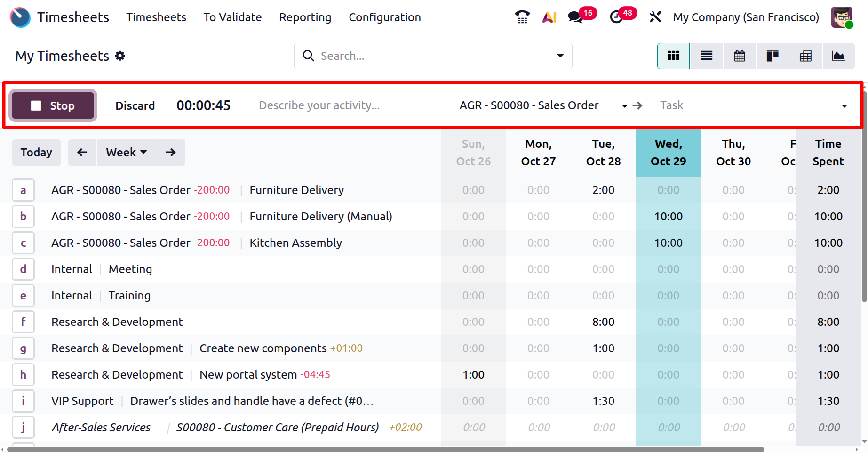The height and width of the screenshot is (453, 868).
Task: Open the Reporting menu
Action: click(x=305, y=17)
